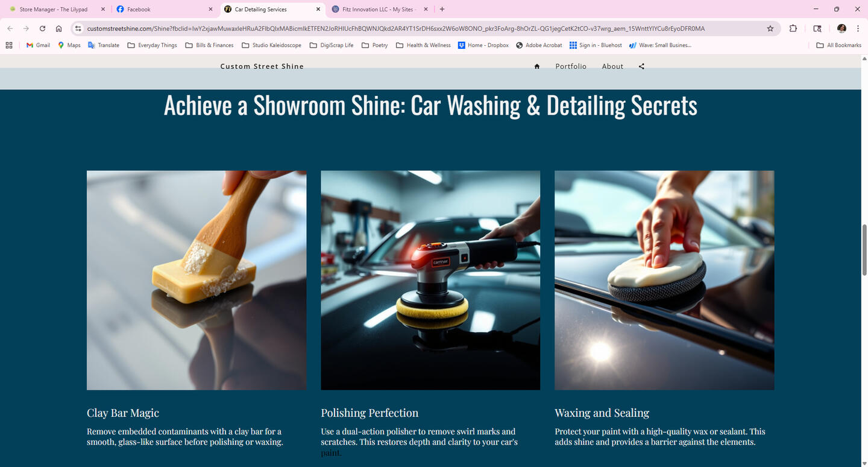This screenshot has width=868, height=467.
Task: Expand the Everyday Things bookmark folder
Action: tap(153, 45)
